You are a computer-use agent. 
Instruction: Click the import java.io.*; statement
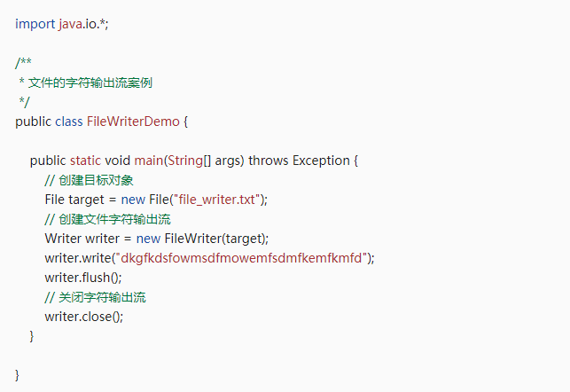tap(61, 23)
